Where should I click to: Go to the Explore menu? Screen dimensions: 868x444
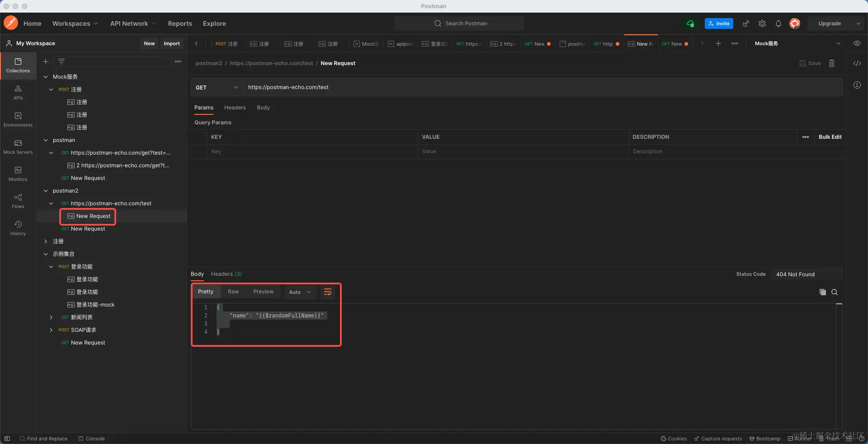pos(214,24)
